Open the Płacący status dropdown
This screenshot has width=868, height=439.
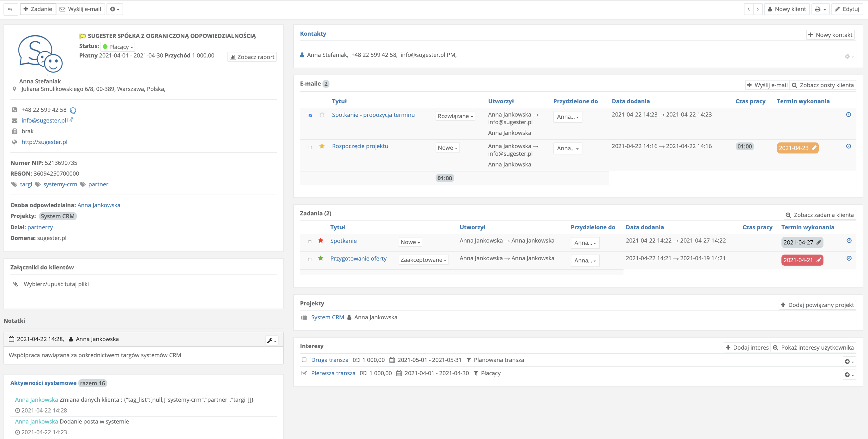point(118,47)
